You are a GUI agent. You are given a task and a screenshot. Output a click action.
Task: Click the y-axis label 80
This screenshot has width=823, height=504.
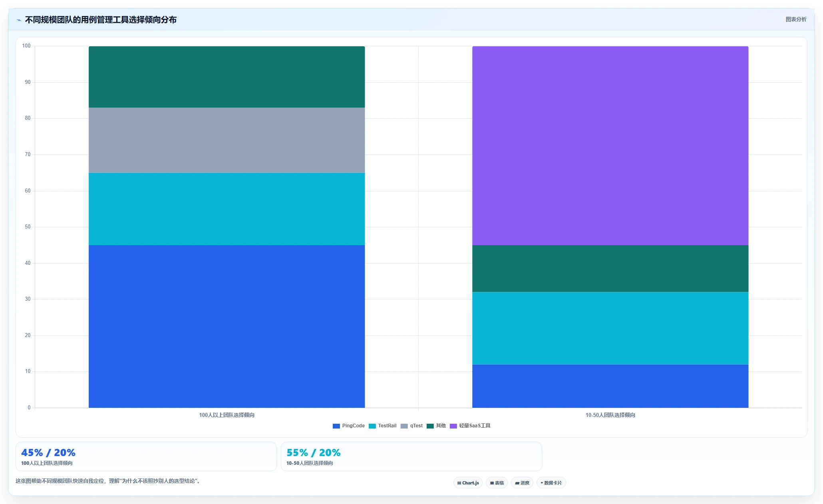click(x=28, y=118)
